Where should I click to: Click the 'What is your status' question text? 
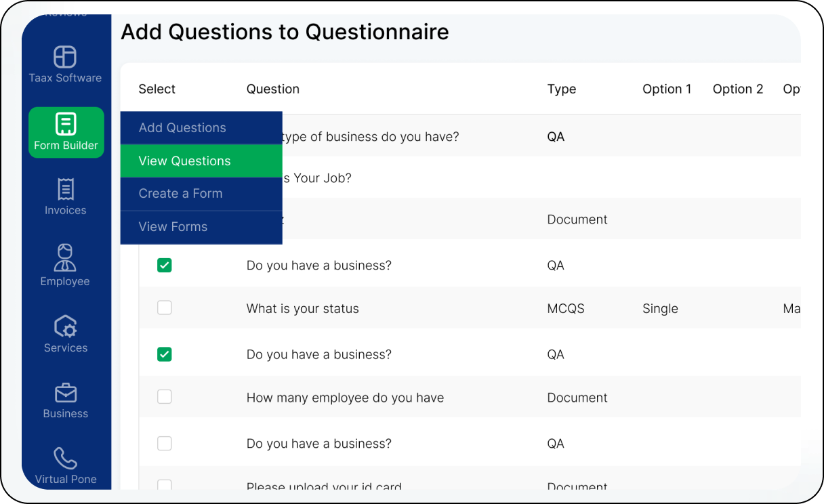[x=302, y=309]
